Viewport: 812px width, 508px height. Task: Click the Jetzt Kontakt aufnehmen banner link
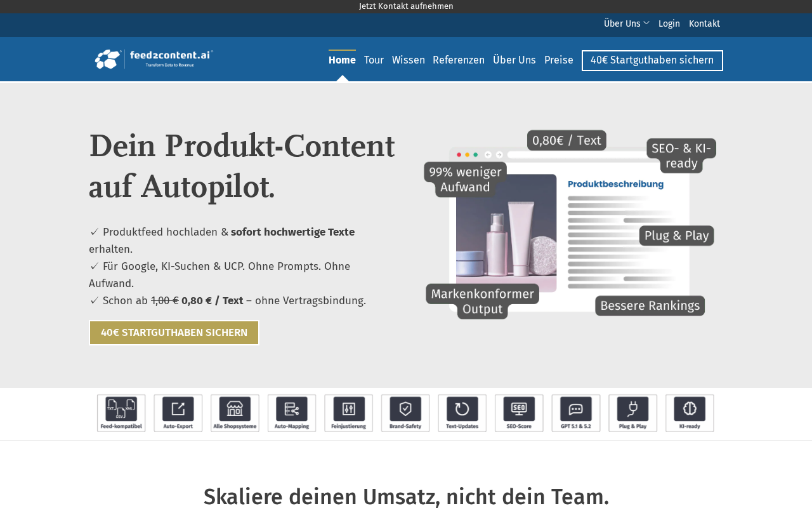[406, 6]
